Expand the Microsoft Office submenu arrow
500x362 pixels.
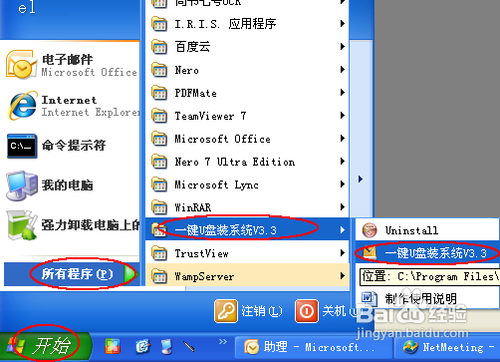pos(342,138)
